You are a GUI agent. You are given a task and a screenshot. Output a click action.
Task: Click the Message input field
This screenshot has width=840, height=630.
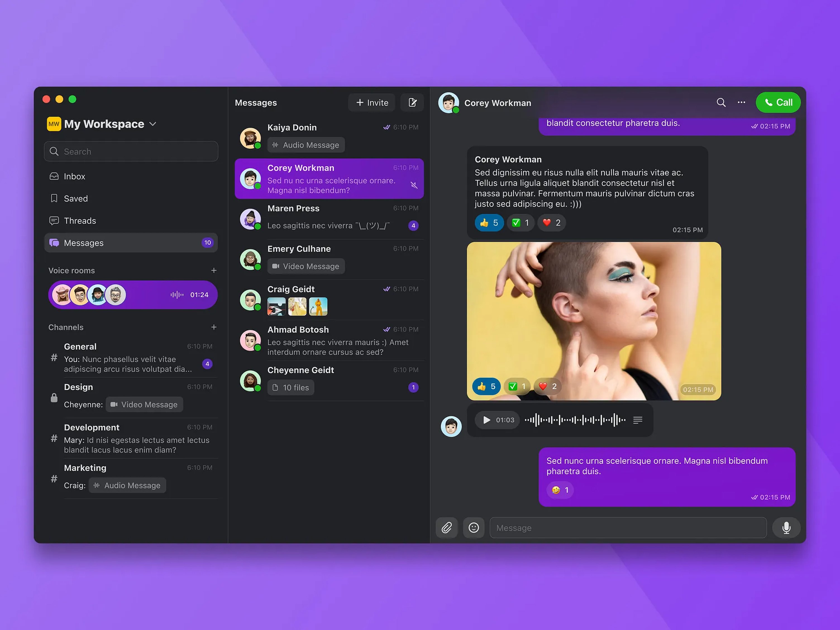[628, 528]
